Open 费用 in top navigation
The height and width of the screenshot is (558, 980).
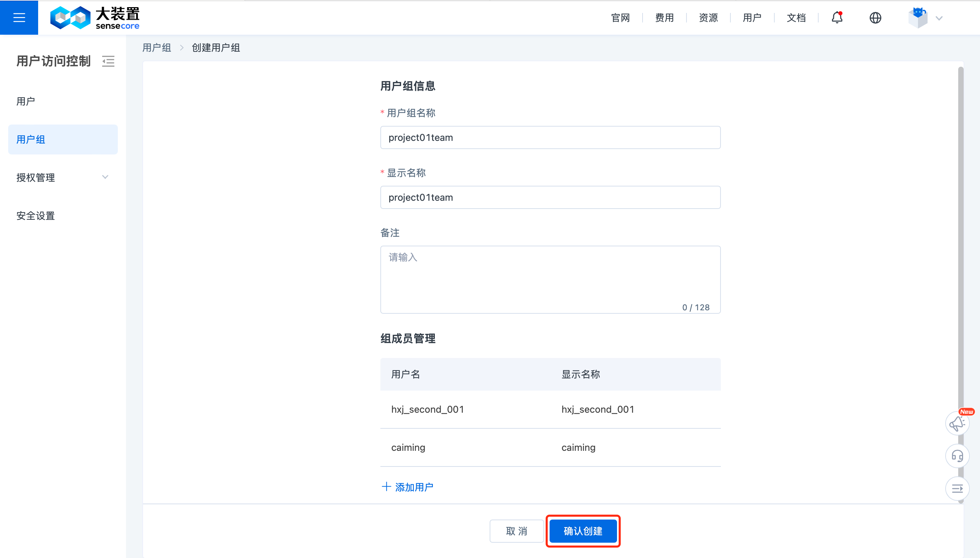click(x=664, y=18)
